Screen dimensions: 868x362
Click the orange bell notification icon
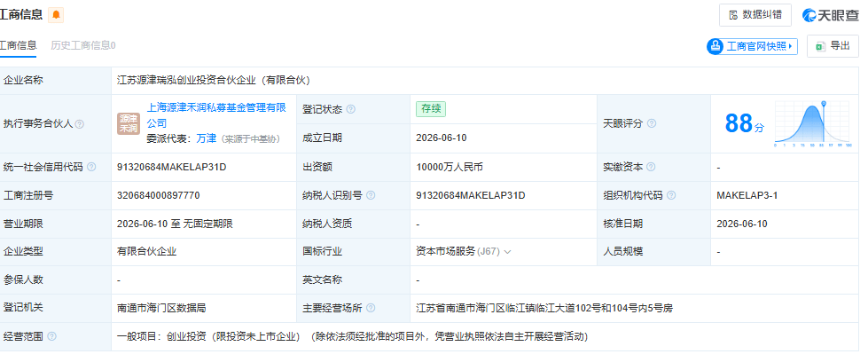56,15
